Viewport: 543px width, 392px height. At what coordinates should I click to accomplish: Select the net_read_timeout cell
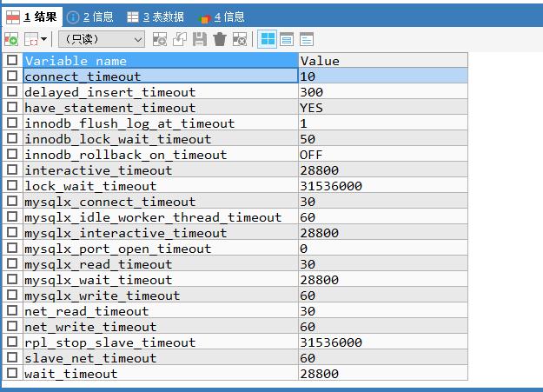(161, 310)
